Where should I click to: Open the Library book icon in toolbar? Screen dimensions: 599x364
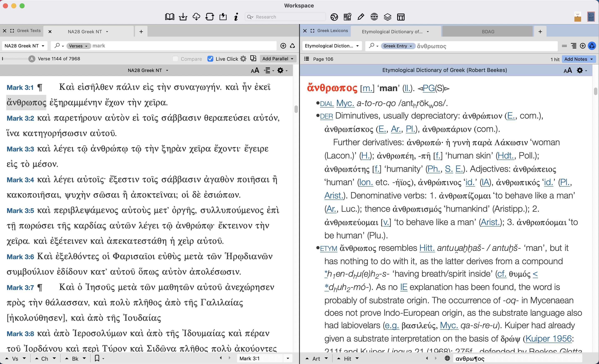coord(170,17)
